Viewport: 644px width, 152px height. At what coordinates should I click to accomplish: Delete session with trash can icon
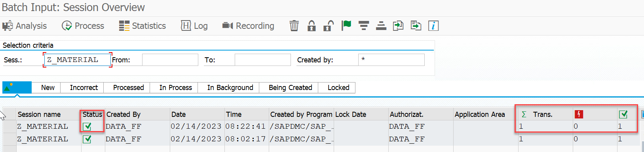click(294, 26)
